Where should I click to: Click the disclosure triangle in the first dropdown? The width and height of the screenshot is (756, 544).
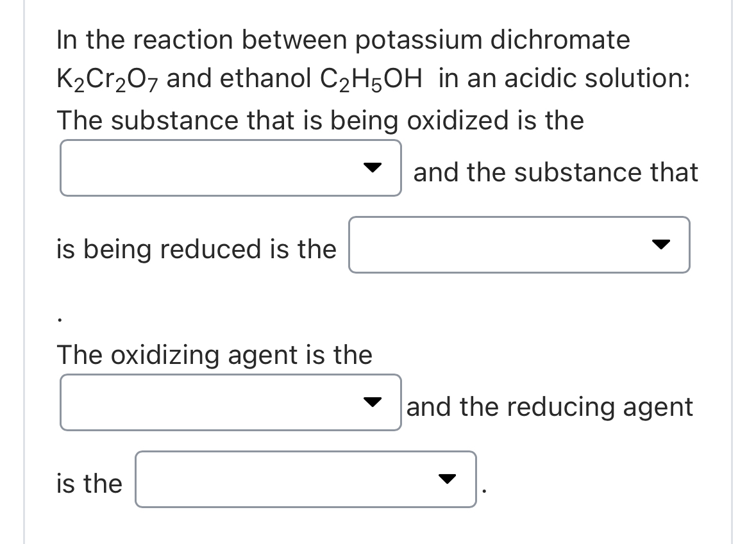coord(373,168)
